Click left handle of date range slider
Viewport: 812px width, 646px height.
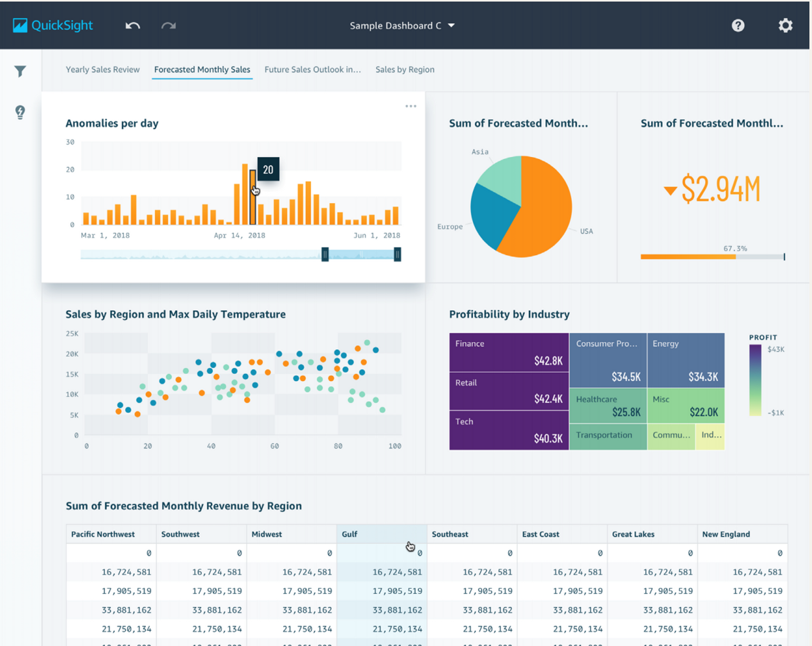click(x=325, y=255)
